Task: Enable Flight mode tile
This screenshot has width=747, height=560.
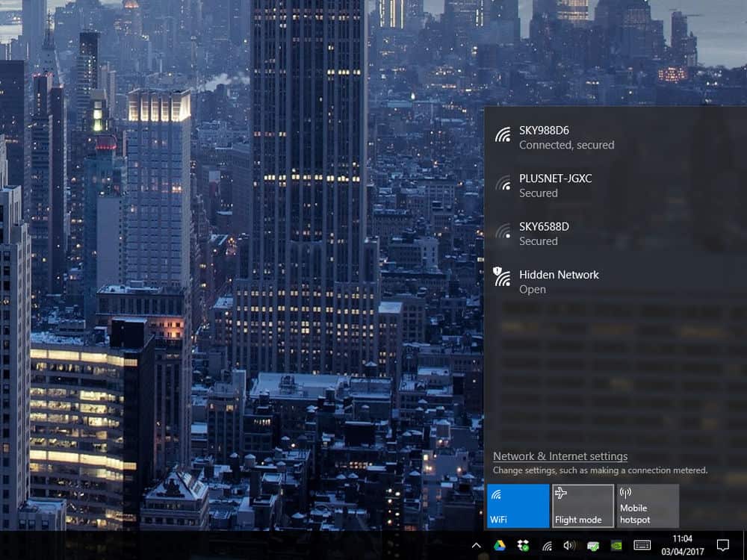Action: coord(582,506)
